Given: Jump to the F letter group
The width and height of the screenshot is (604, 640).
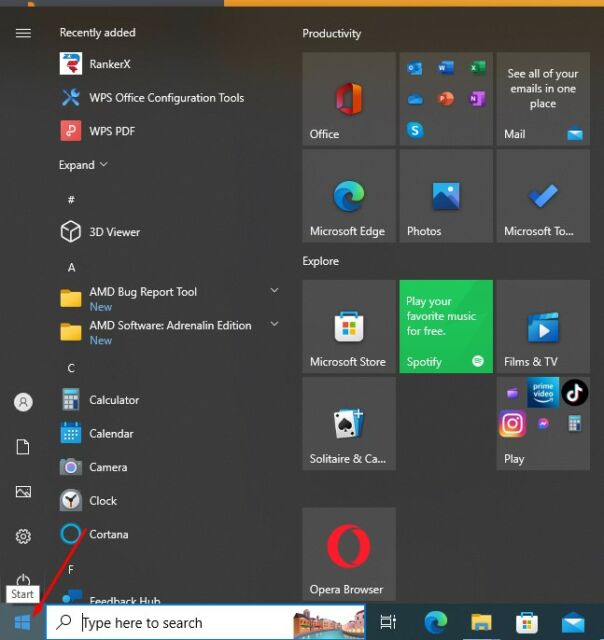Looking at the screenshot, I should (x=71, y=570).
